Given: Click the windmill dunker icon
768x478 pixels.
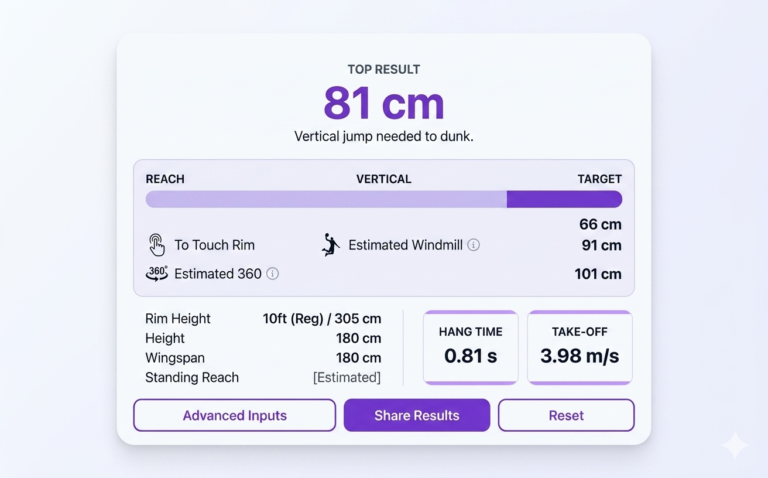Looking at the screenshot, I should [331, 244].
